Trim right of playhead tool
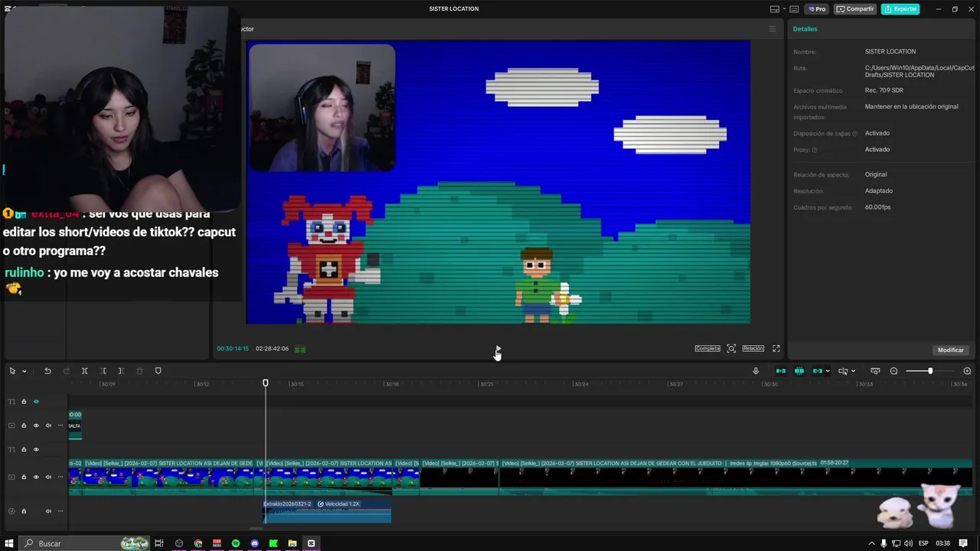 [121, 371]
